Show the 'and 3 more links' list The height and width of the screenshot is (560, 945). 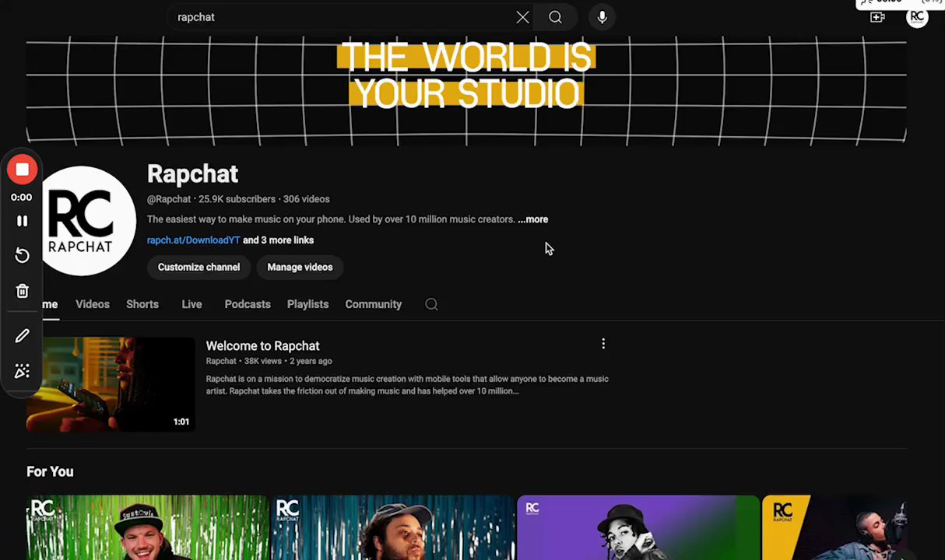278,240
